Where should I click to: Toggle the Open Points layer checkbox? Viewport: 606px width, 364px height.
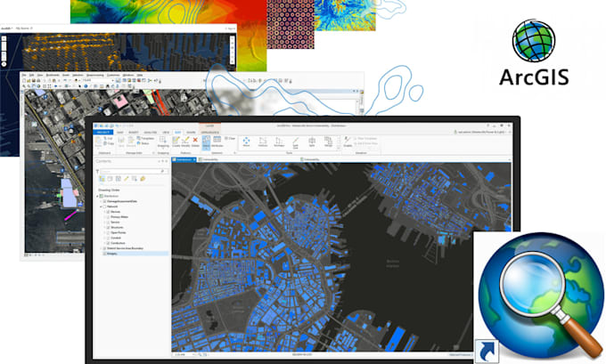108,233
